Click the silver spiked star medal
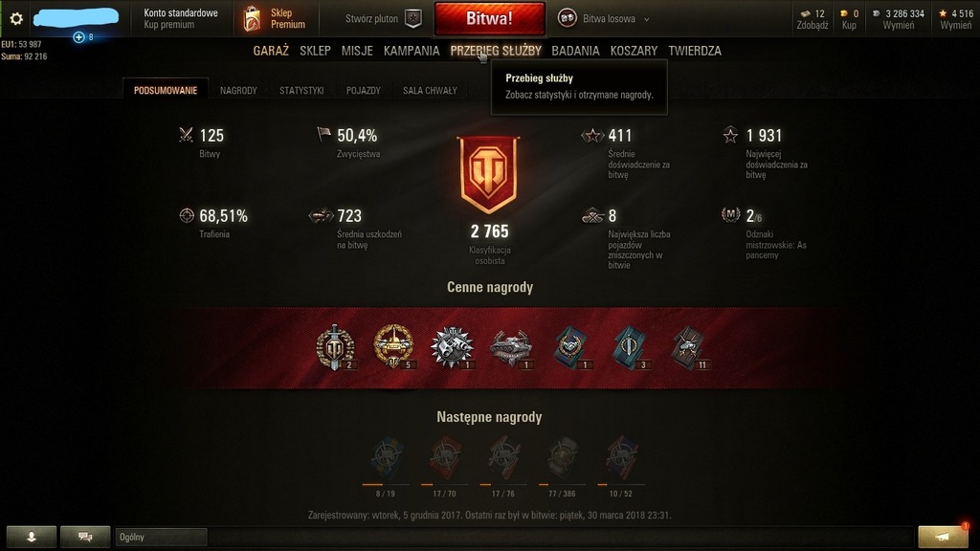Viewport: 980px width, 551px height. coord(452,346)
